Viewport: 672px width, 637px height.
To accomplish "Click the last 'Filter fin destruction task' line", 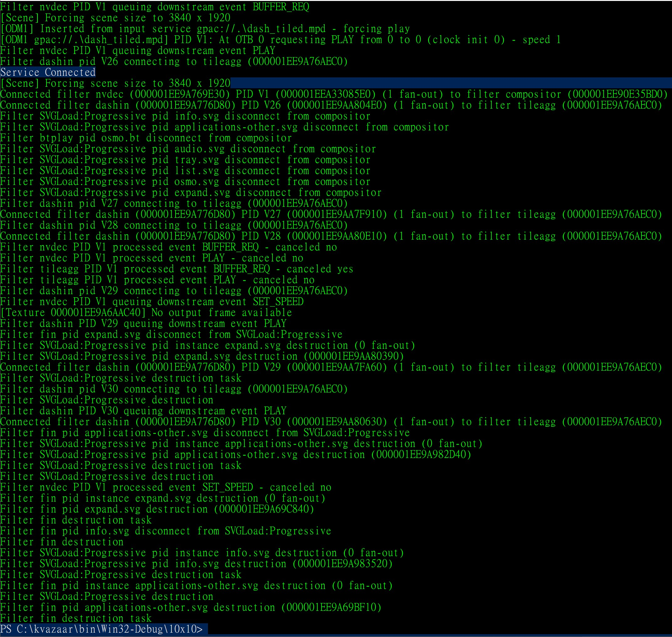I will coord(76,618).
